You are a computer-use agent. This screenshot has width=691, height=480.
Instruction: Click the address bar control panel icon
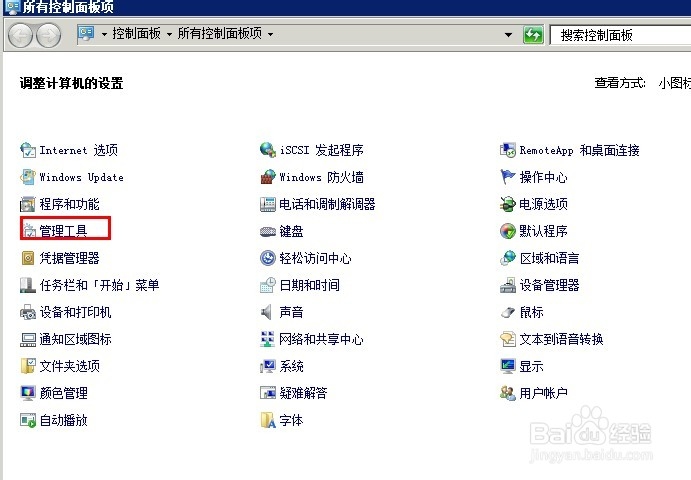86,34
